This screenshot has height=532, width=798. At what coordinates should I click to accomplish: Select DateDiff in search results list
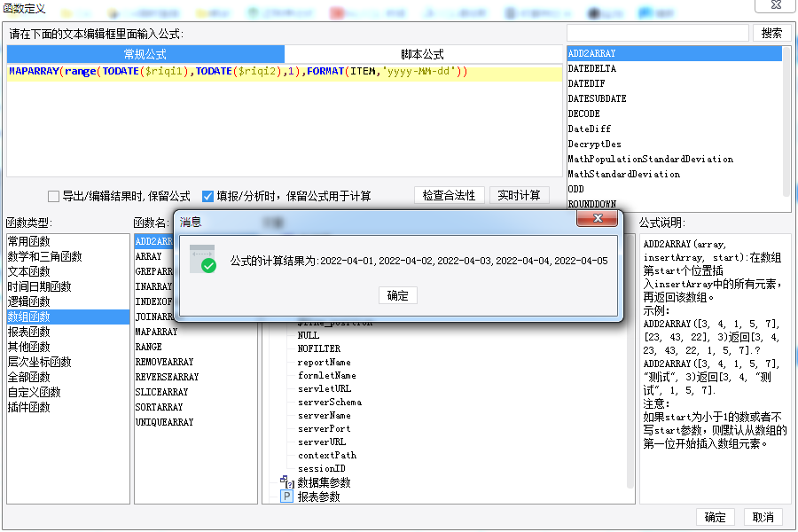pyautogui.click(x=675, y=129)
